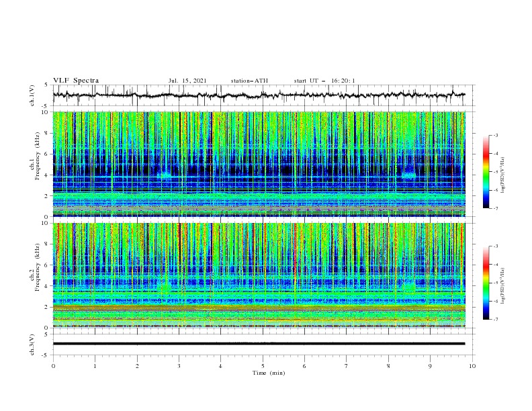The height and width of the screenshot is (411, 532).
Task: Click the "-5" tick on the ch.2 colorbar
Action: [495, 283]
